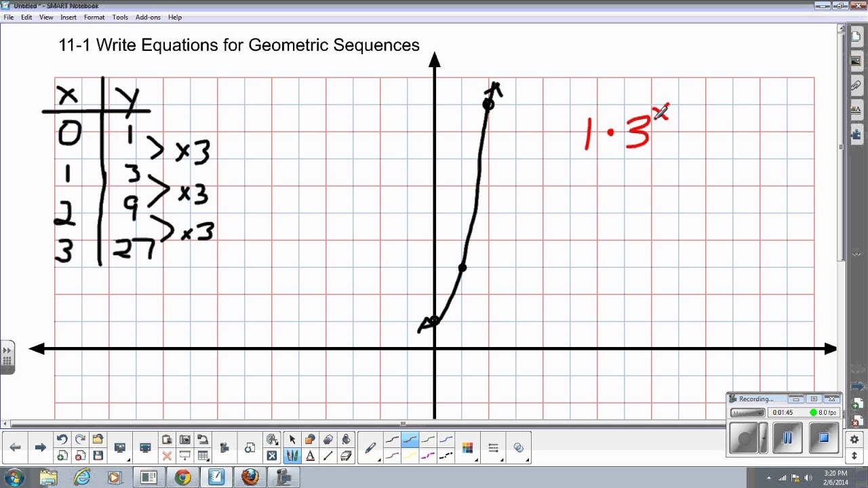The image size is (868, 488).
Task: Open the Add-ons puzzle tab
Action: 856,134
